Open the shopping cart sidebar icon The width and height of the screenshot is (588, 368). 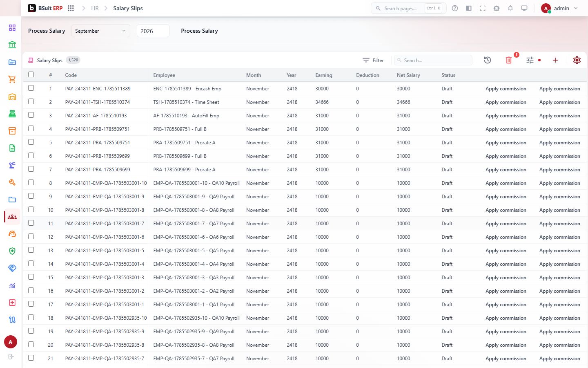pyautogui.click(x=12, y=79)
